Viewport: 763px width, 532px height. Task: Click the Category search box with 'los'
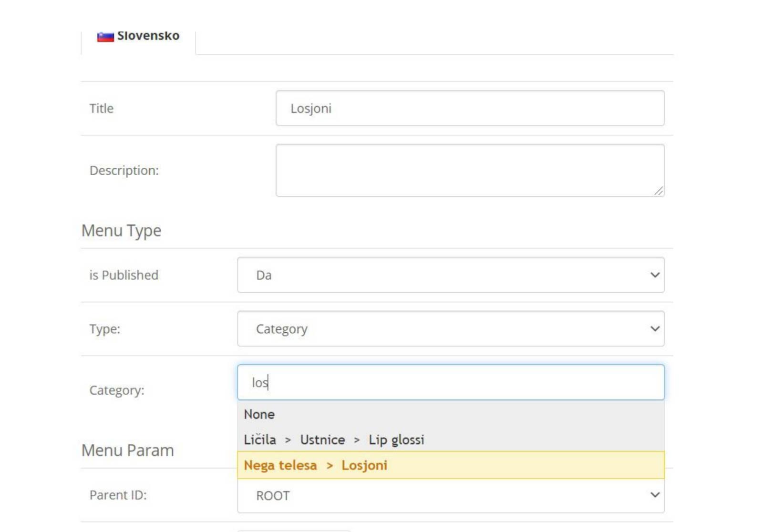click(x=450, y=382)
